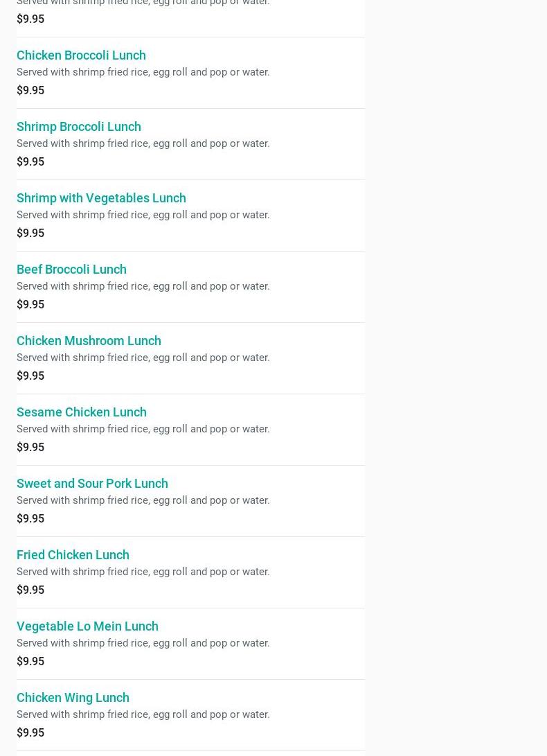Click the description under Shrimp with Vegetables Lunch
Image resolution: width=547 pixels, height=756 pixels.
click(143, 215)
